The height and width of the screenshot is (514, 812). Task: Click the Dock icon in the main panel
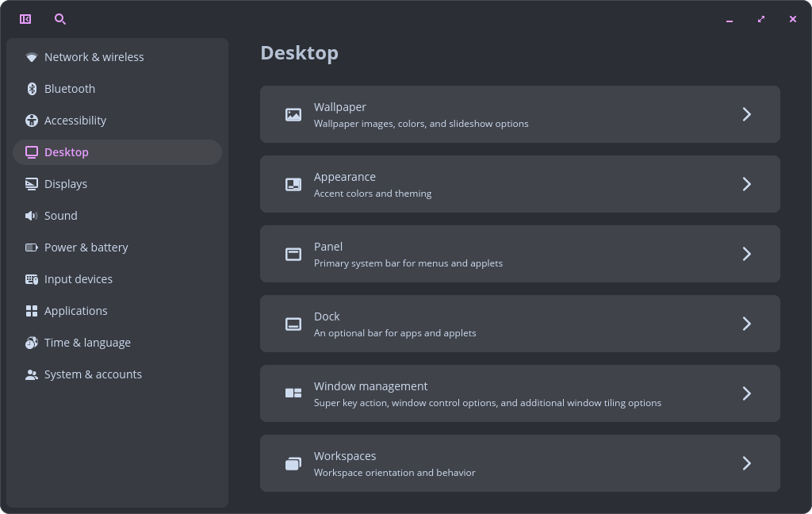coord(293,324)
